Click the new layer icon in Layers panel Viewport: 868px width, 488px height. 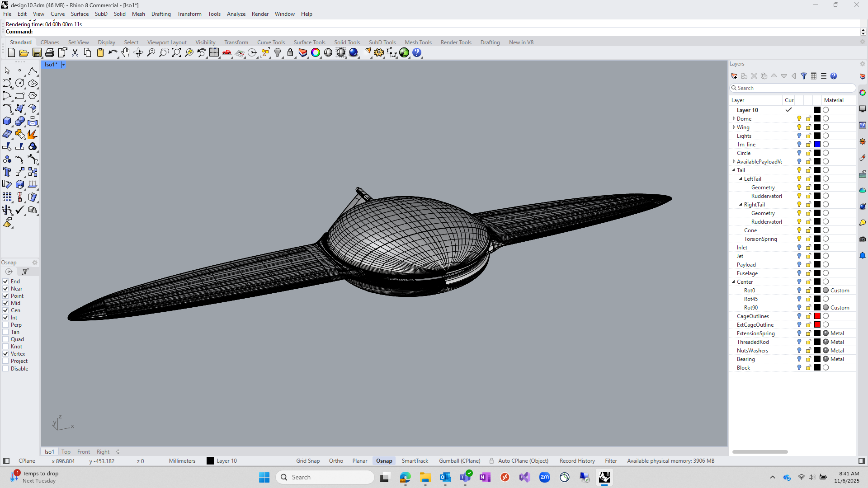click(734, 76)
